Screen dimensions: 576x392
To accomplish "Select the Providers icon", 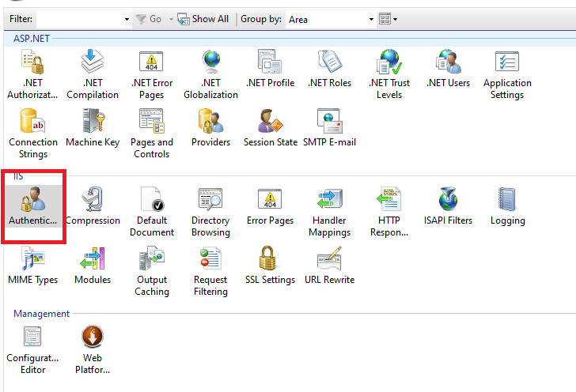I will tap(210, 128).
